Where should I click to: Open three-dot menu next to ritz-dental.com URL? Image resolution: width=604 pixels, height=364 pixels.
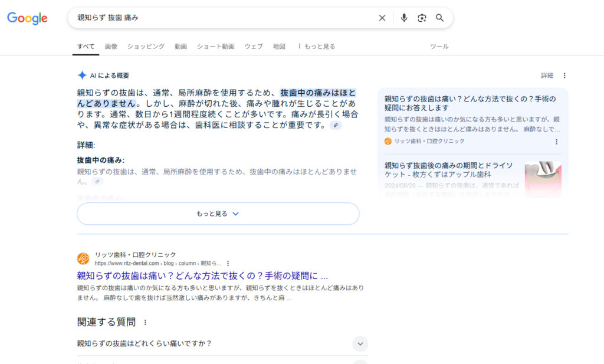coord(228,264)
